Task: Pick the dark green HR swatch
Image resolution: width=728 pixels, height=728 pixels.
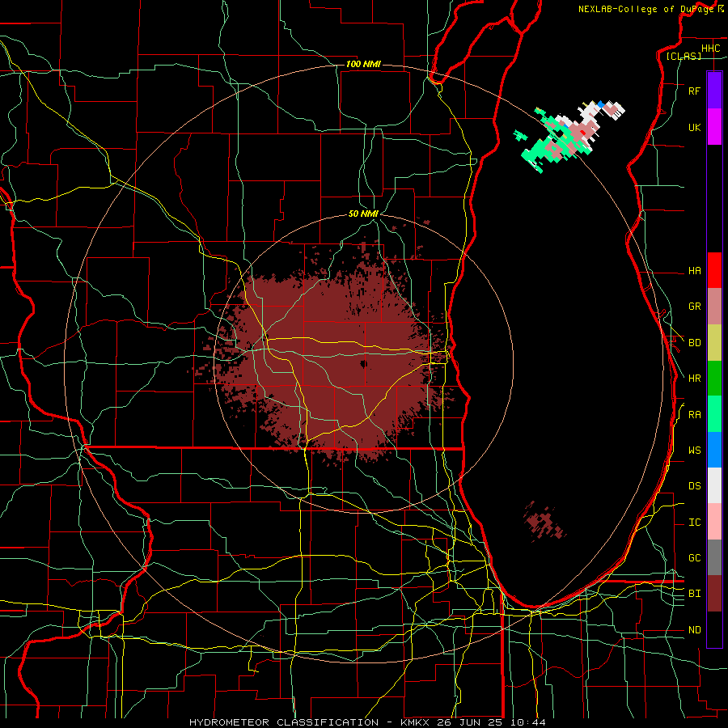Action: [x=714, y=379]
